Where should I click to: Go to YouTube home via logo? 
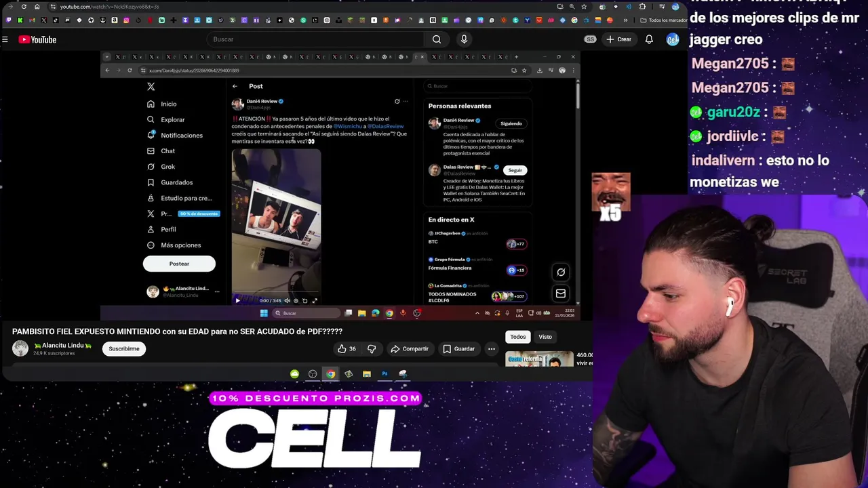pyautogui.click(x=37, y=39)
